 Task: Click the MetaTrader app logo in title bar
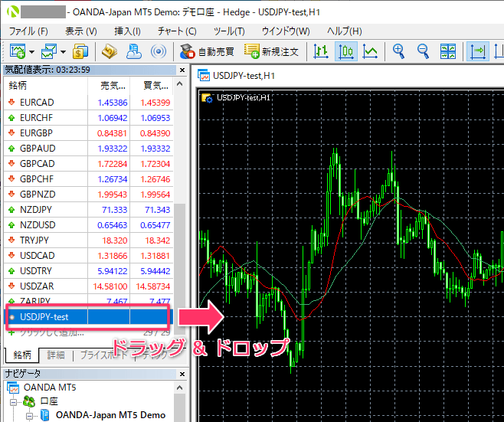click(x=13, y=12)
